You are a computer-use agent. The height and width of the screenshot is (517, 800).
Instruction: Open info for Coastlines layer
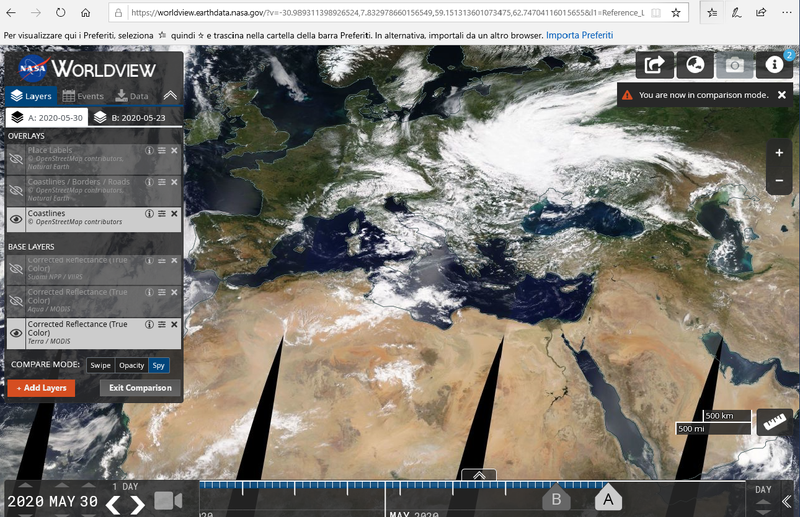coord(149,214)
